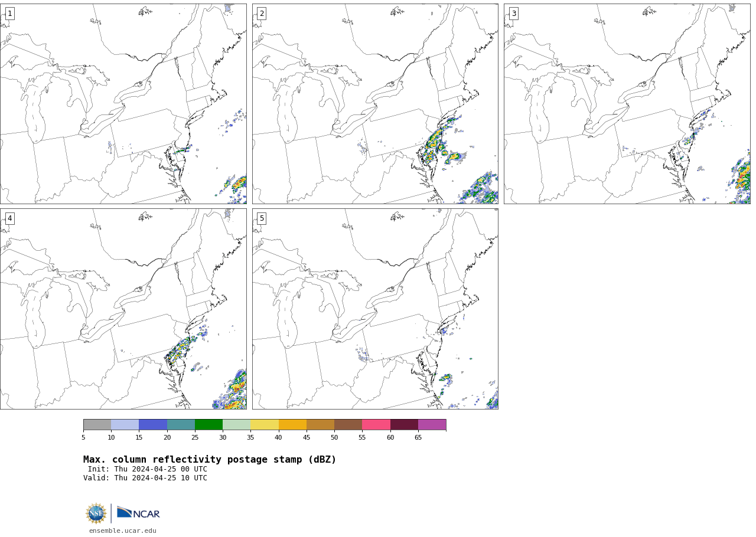
Task: Click the tan 45-50 dBZ swatch
Action: pos(320,425)
